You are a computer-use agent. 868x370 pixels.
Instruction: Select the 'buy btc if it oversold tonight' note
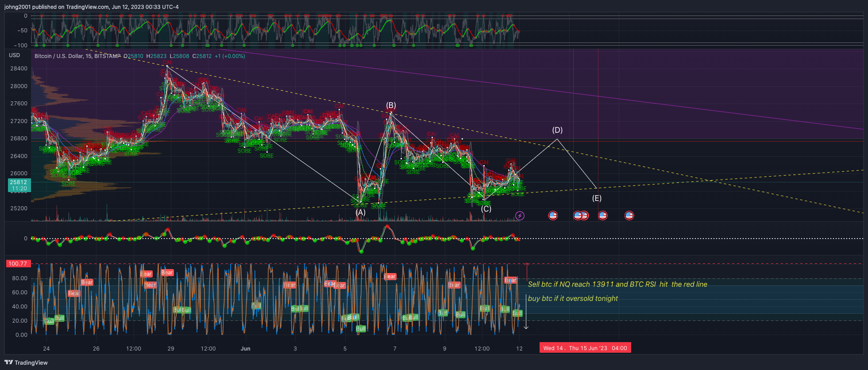point(573,298)
